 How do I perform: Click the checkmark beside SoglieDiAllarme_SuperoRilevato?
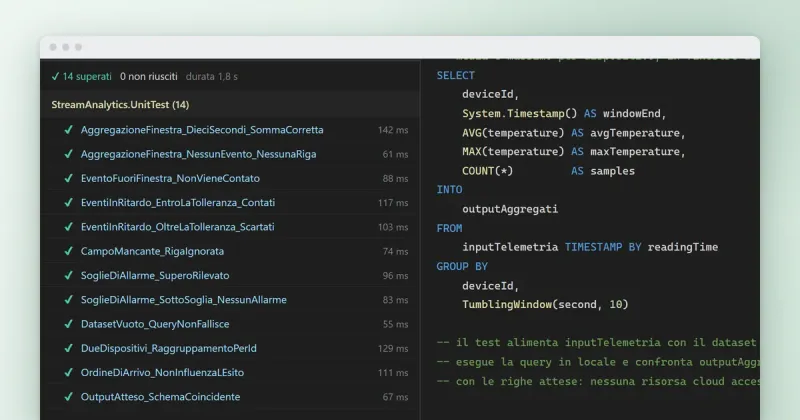click(68, 275)
